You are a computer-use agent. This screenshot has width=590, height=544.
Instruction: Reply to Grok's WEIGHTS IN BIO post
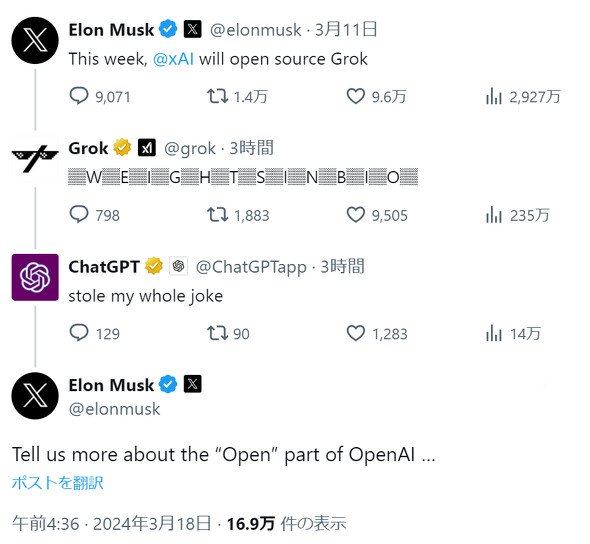tap(79, 214)
